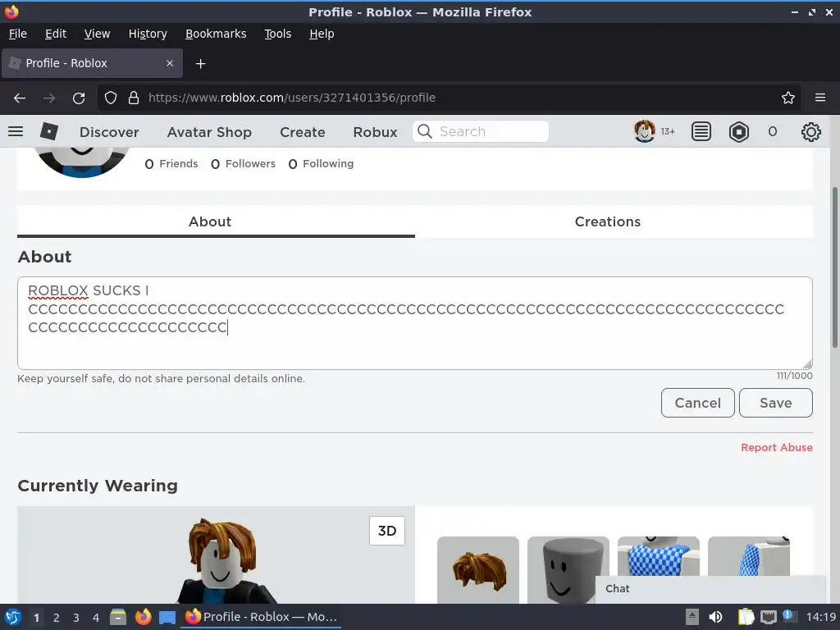Screen dimensions: 840x630
Task: Reload the page with the refresh icon
Action: (79, 98)
